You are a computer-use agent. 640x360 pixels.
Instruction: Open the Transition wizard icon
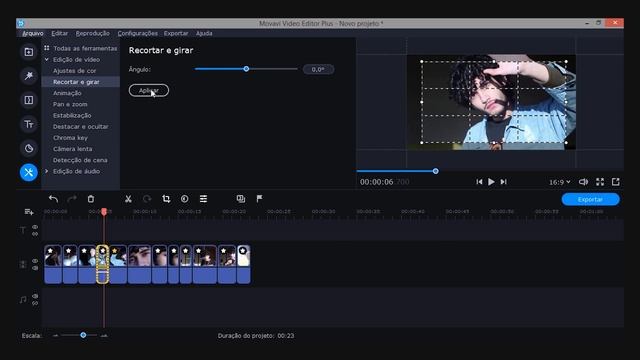click(x=241, y=199)
